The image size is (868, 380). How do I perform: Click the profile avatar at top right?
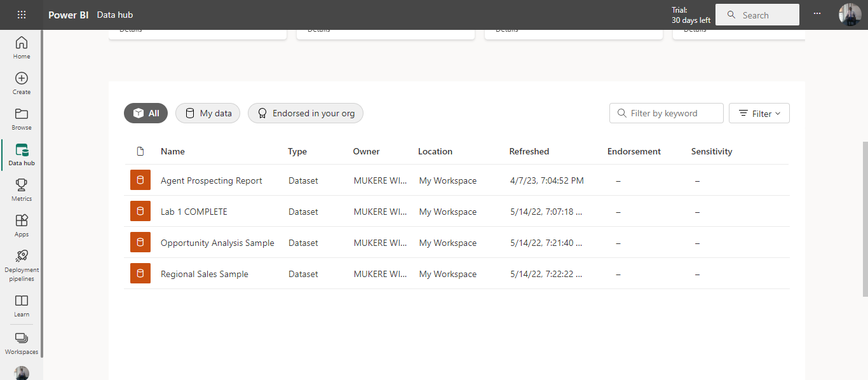coord(850,15)
